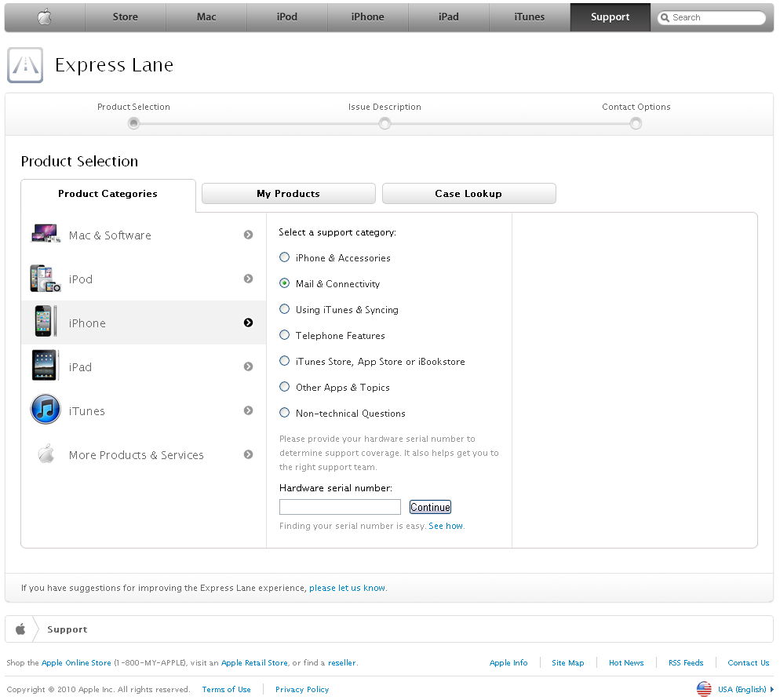
Task: Click the please let us know link
Action: (x=347, y=588)
